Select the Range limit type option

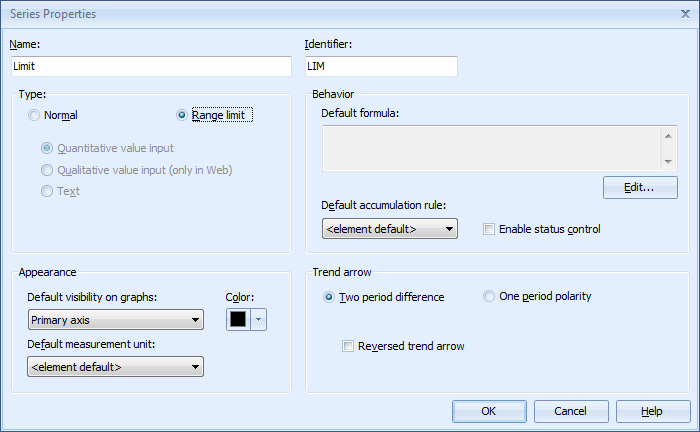(181, 115)
